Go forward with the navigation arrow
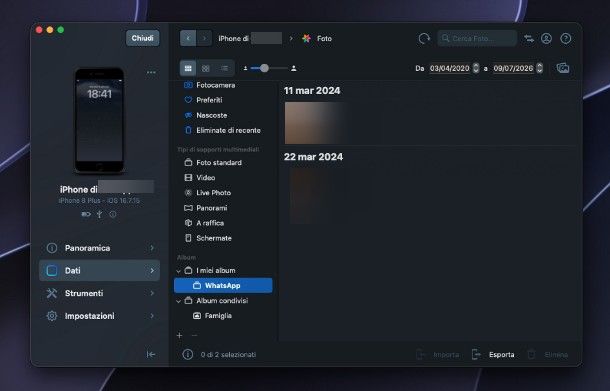Viewport: 610px width, 391px height. 204,38
